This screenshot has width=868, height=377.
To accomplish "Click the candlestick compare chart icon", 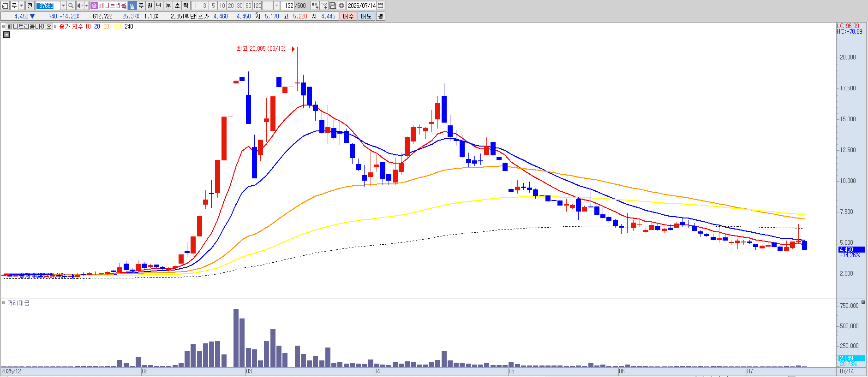I will (315, 6).
